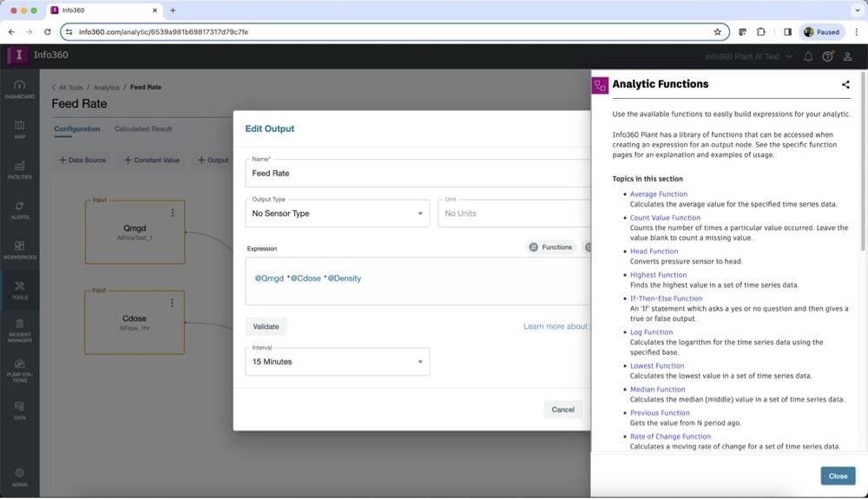Select the Info360 browser tab
This screenshot has height=499, width=868.
pos(104,10)
